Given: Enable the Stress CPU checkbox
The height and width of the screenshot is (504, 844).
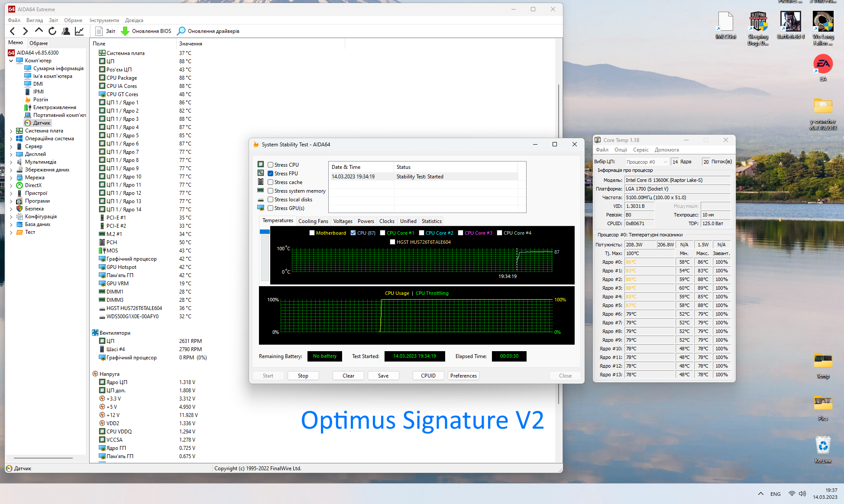Looking at the screenshot, I should coord(270,165).
